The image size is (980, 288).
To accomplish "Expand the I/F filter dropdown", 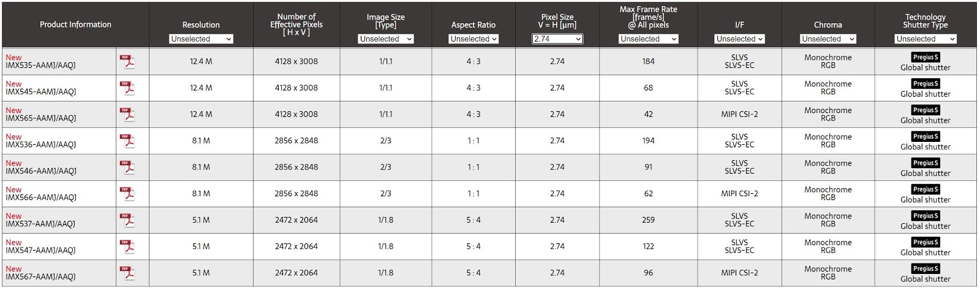I will point(739,39).
